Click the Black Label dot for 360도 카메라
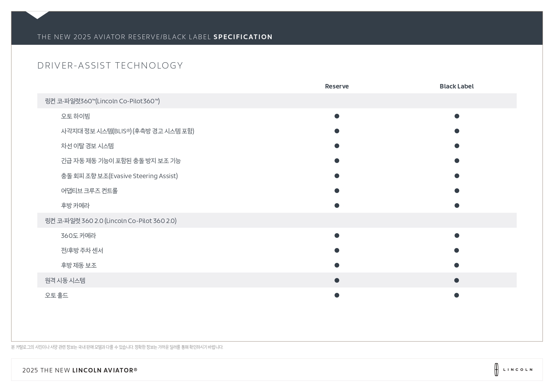 pos(457,236)
